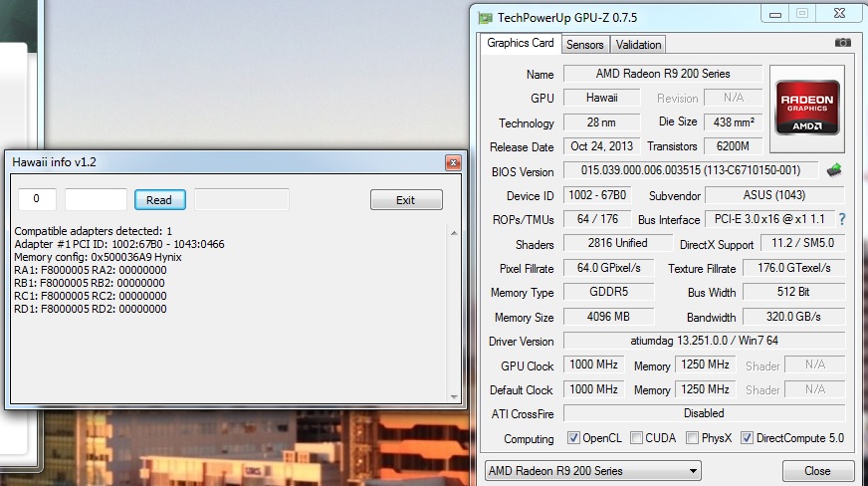This screenshot has height=486, width=868.
Task: Click the ATI CrossFire value Disabled
Action: point(704,413)
